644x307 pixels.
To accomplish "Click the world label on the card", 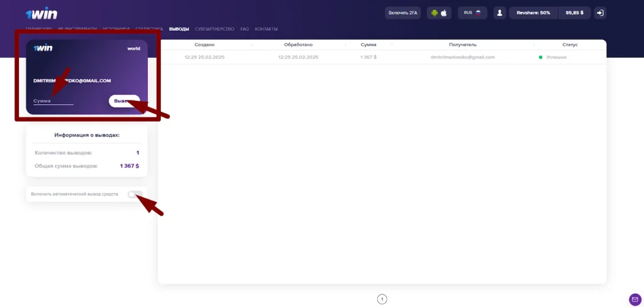I will point(133,48).
